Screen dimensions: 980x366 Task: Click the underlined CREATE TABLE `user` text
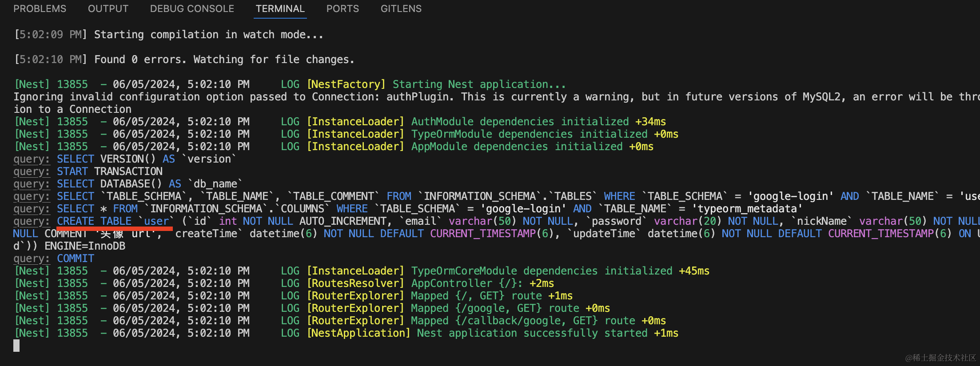115,221
